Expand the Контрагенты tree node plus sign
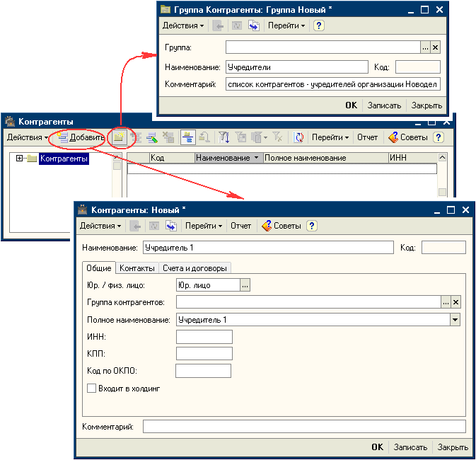The image size is (476, 460). coord(19,158)
